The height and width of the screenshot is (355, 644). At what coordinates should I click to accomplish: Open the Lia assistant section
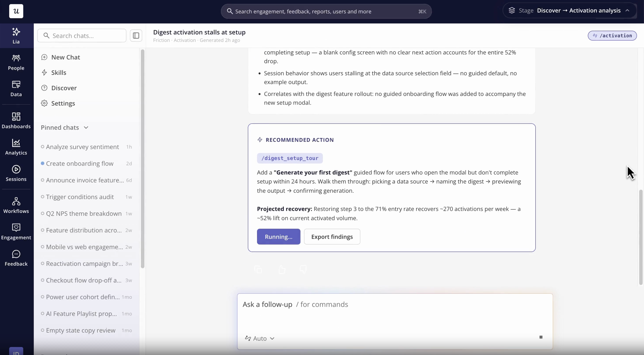16,36
